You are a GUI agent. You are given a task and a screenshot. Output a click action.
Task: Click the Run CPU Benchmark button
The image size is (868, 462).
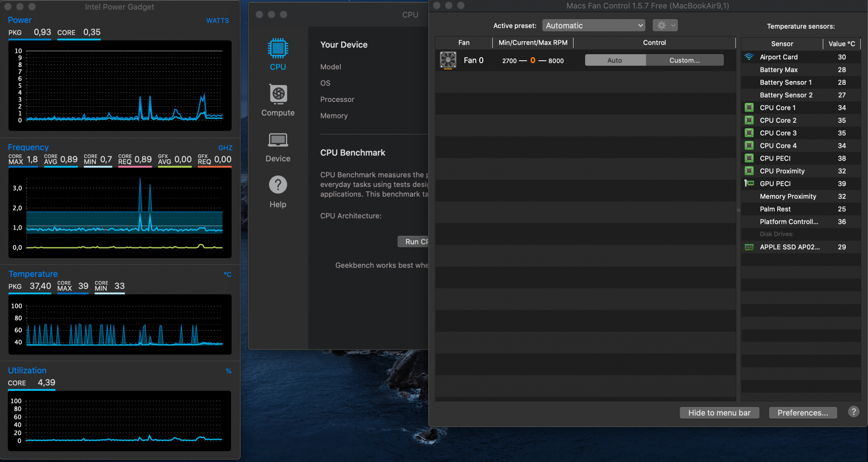tap(414, 242)
